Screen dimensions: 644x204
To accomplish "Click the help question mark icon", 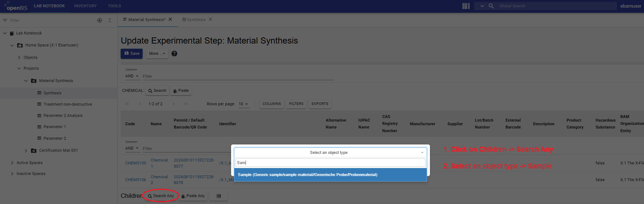I will pos(174,53).
